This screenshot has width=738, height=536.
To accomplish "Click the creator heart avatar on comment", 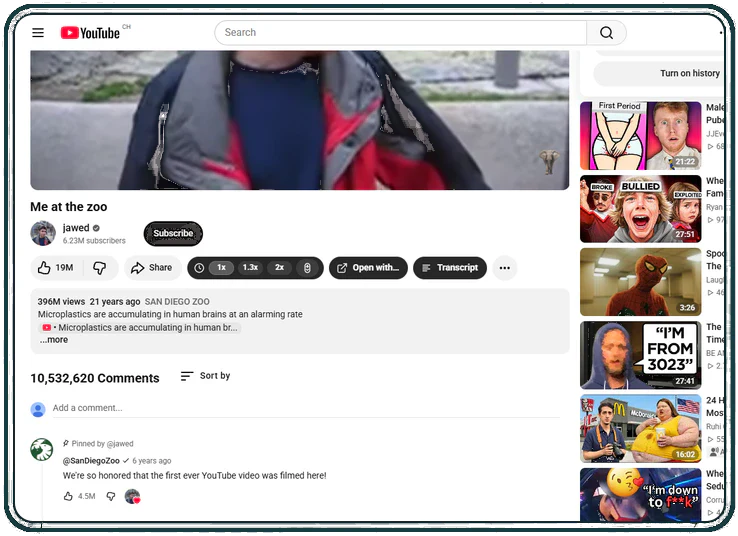I will pos(133,496).
